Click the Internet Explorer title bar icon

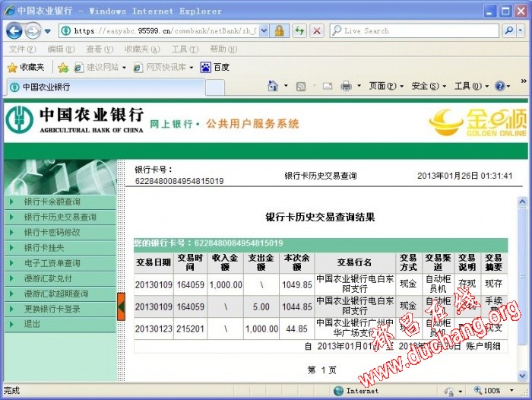tap(9, 11)
